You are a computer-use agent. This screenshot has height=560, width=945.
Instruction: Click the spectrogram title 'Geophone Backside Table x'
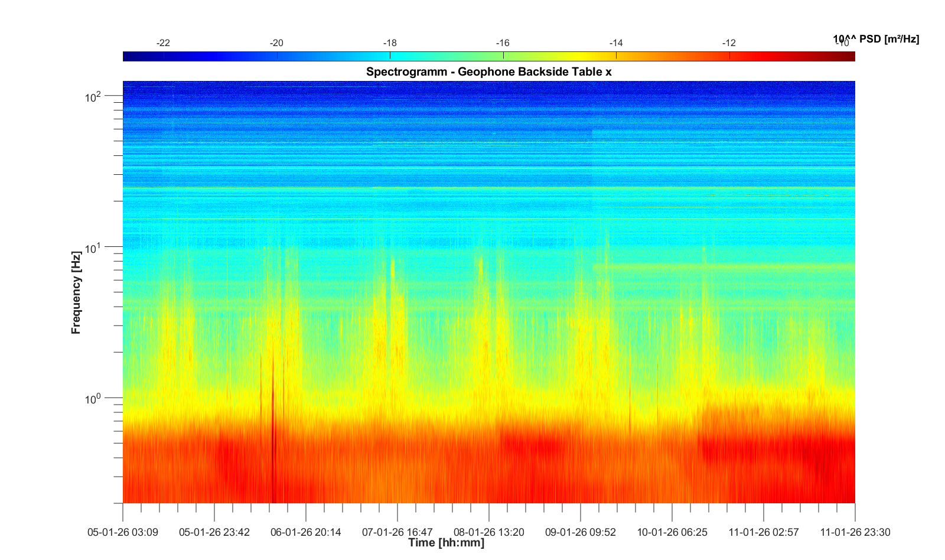pos(488,72)
